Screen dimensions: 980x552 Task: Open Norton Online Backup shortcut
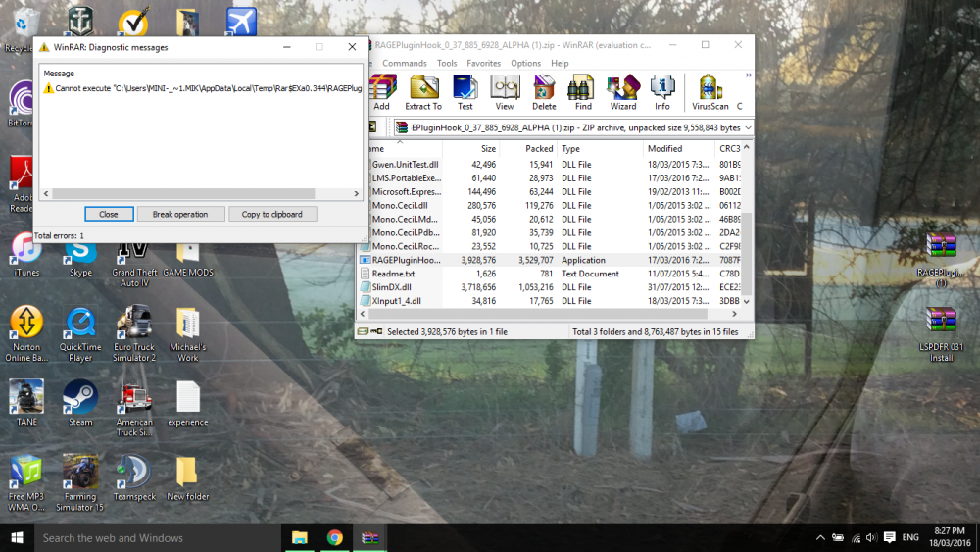[26, 333]
